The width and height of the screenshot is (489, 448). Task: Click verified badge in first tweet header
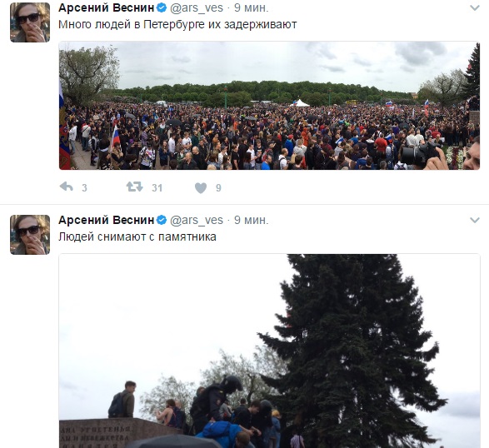click(162, 7)
